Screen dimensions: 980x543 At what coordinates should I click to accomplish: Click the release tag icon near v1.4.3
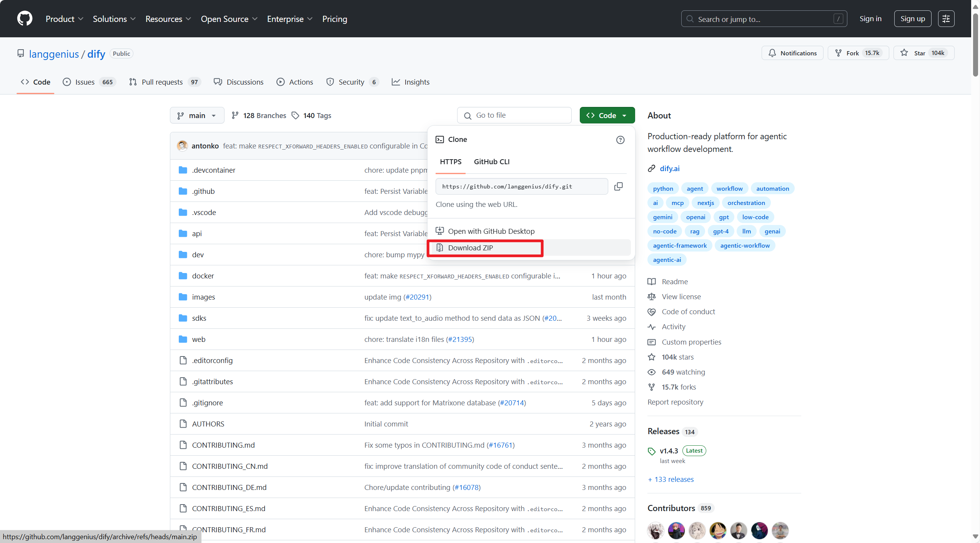(652, 451)
